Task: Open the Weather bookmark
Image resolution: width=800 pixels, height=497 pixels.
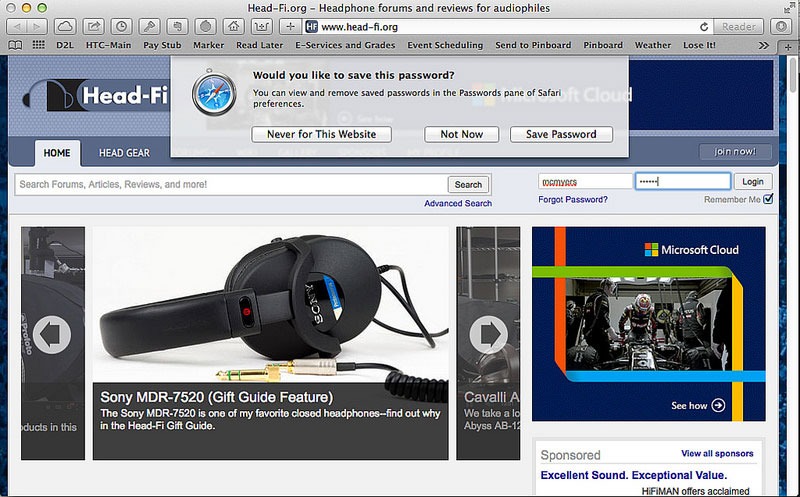Action: coord(653,45)
